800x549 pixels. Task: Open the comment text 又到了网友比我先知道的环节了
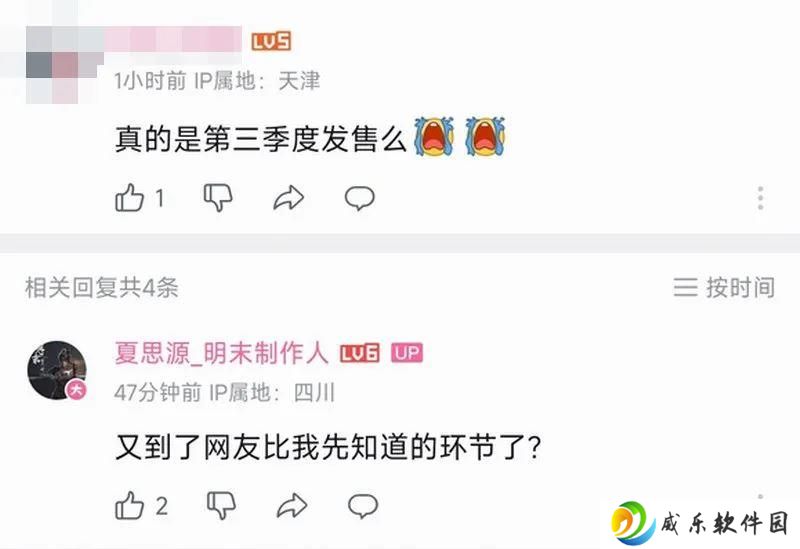(328, 447)
